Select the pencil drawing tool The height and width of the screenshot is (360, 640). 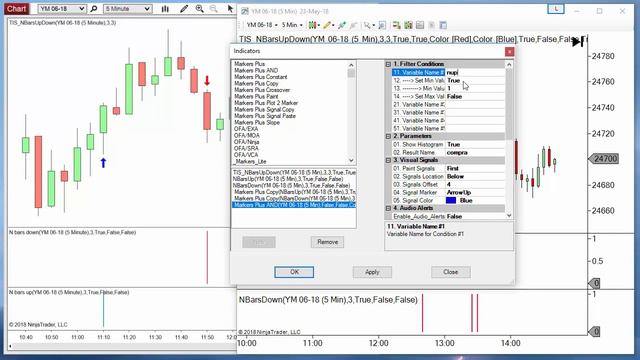pyautogui.click(x=184, y=9)
